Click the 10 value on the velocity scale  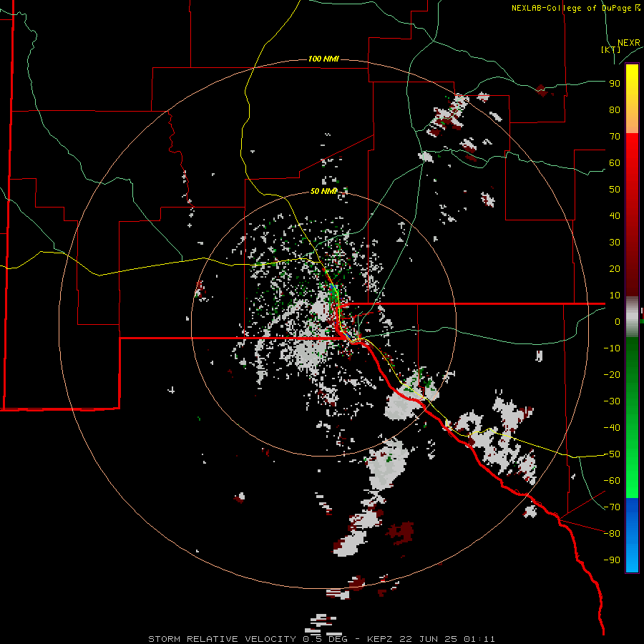[615, 296]
